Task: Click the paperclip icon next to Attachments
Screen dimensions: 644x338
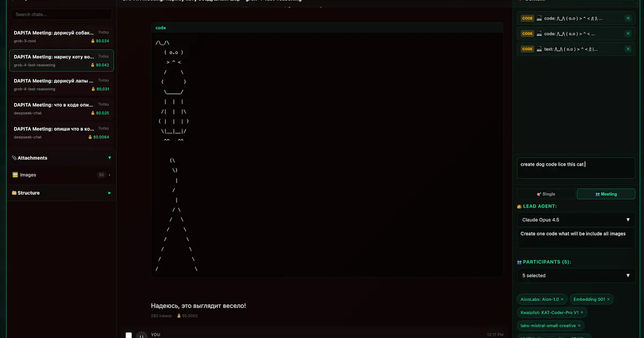Action: coord(14,158)
